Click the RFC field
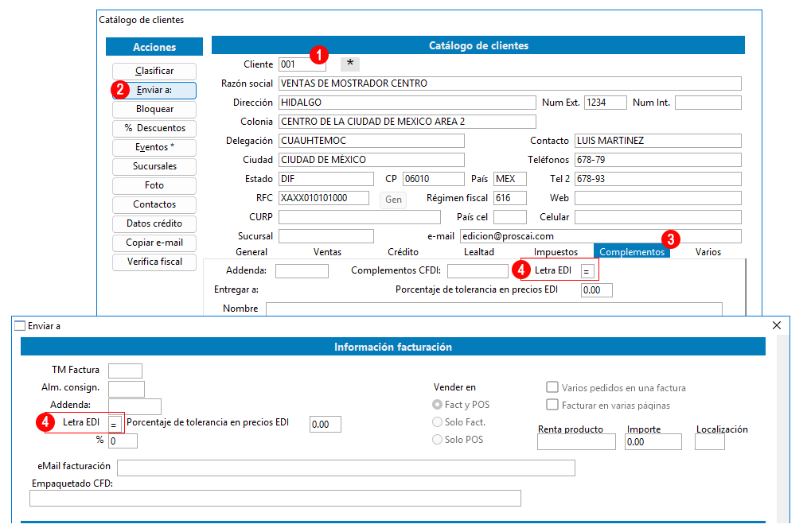Image resolution: width=807 pixels, height=532 pixels. click(324, 197)
